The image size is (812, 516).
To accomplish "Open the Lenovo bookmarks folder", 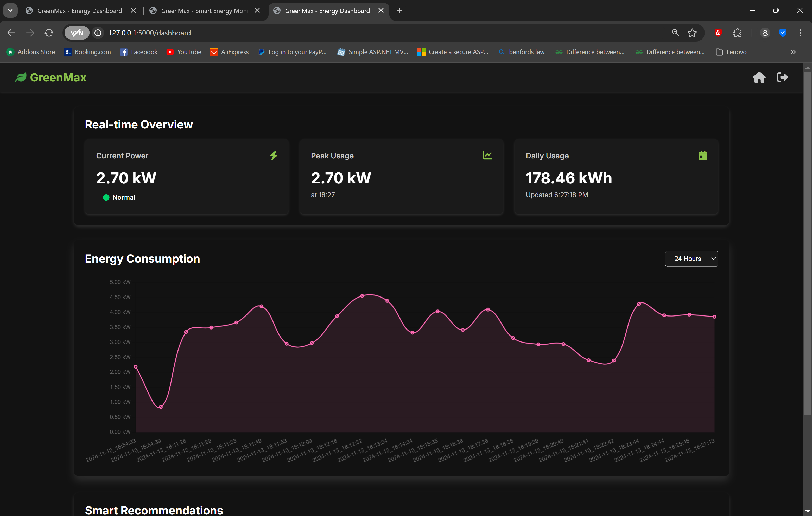I will click(x=731, y=52).
